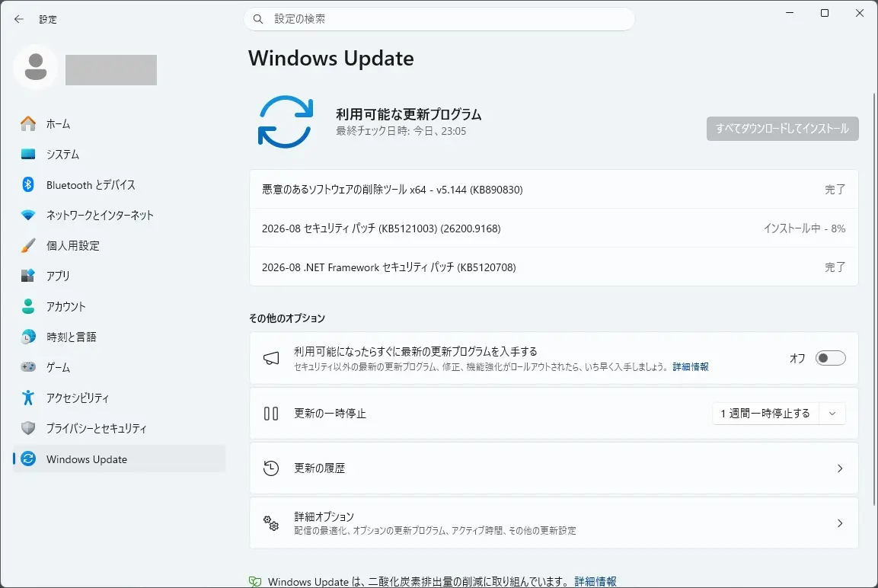Open 更新の履歴 row label
The image size is (878, 588).
tap(319, 468)
